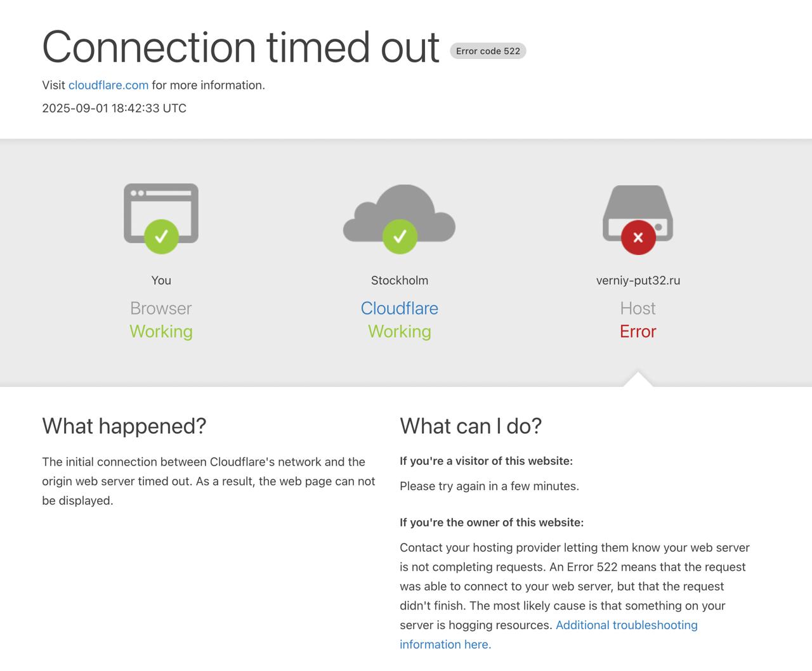The height and width of the screenshot is (671, 812).
Task: Click the timestamp 2025-09-01 18:42:33 UTC
Action: [114, 108]
